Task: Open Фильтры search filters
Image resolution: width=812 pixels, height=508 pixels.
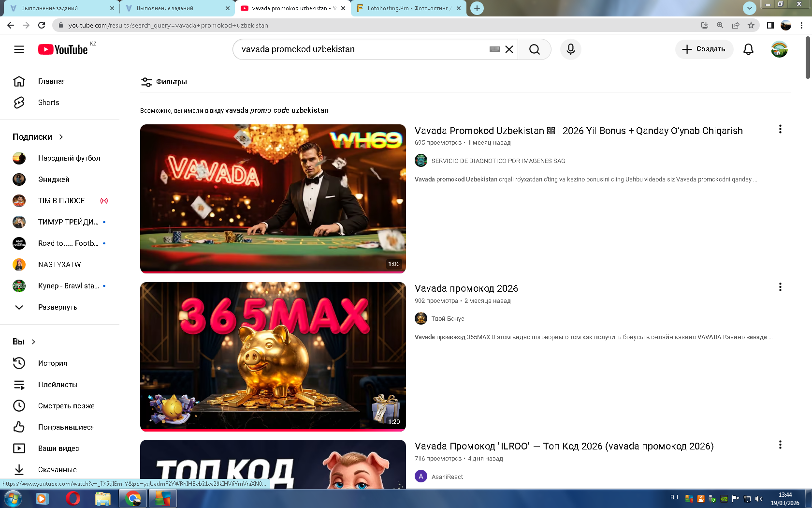Action: (x=164, y=82)
